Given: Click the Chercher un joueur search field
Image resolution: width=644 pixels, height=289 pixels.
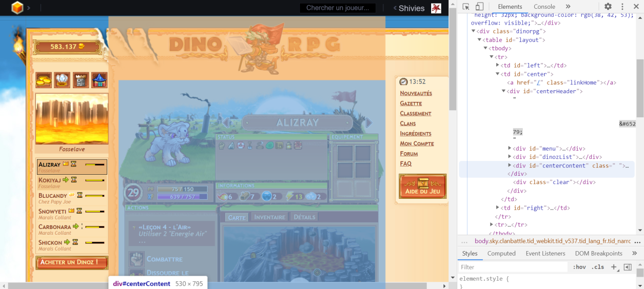Looking at the screenshot, I should [x=338, y=8].
